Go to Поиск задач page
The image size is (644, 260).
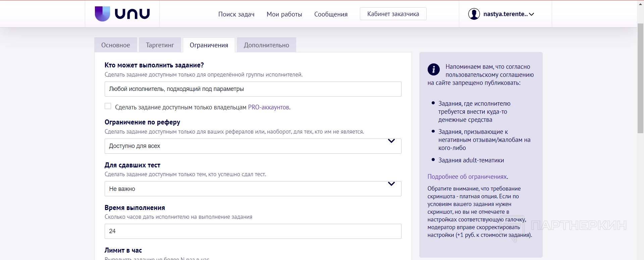236,14
